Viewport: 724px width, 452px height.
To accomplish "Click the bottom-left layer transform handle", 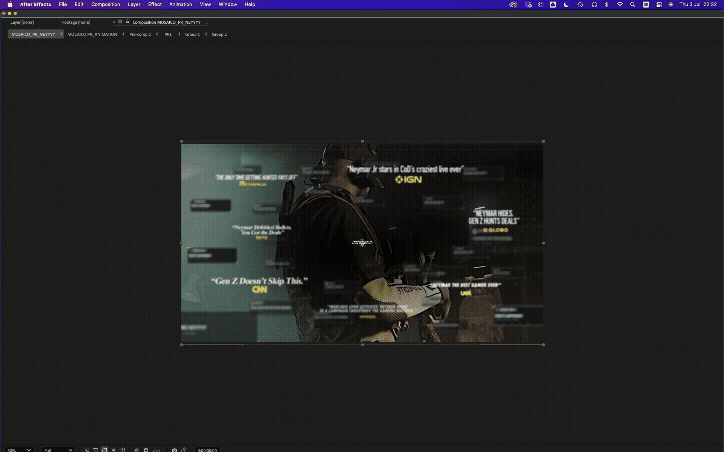I will [181, 344].
